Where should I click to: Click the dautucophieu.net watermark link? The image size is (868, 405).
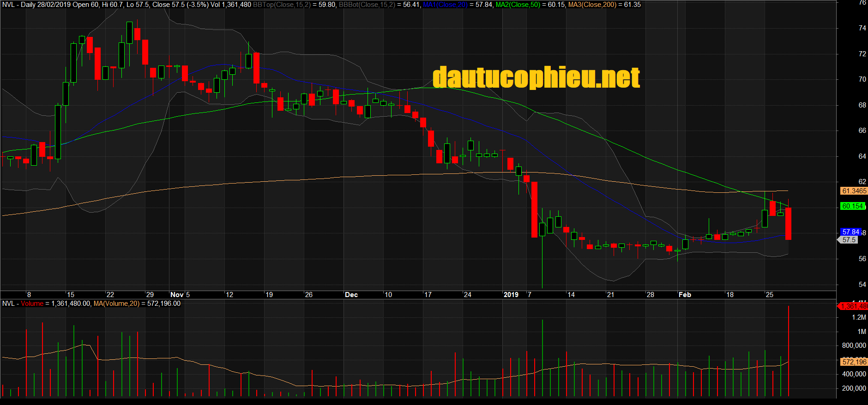(x=536, y=77)
